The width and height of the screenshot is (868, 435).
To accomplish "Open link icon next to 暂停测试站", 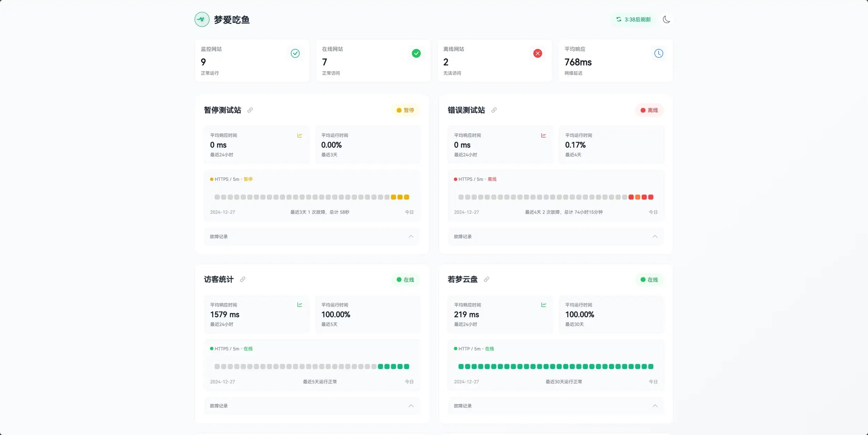I will 250,110.
